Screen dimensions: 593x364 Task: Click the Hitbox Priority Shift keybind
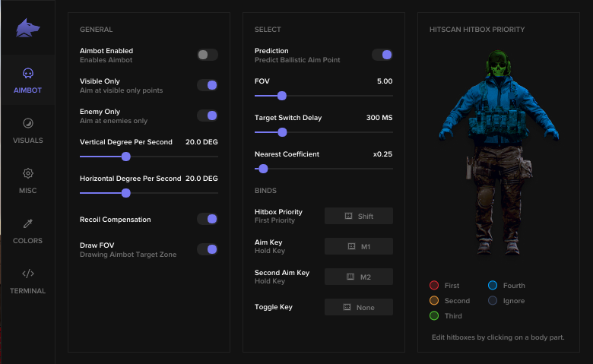[359, 216]
